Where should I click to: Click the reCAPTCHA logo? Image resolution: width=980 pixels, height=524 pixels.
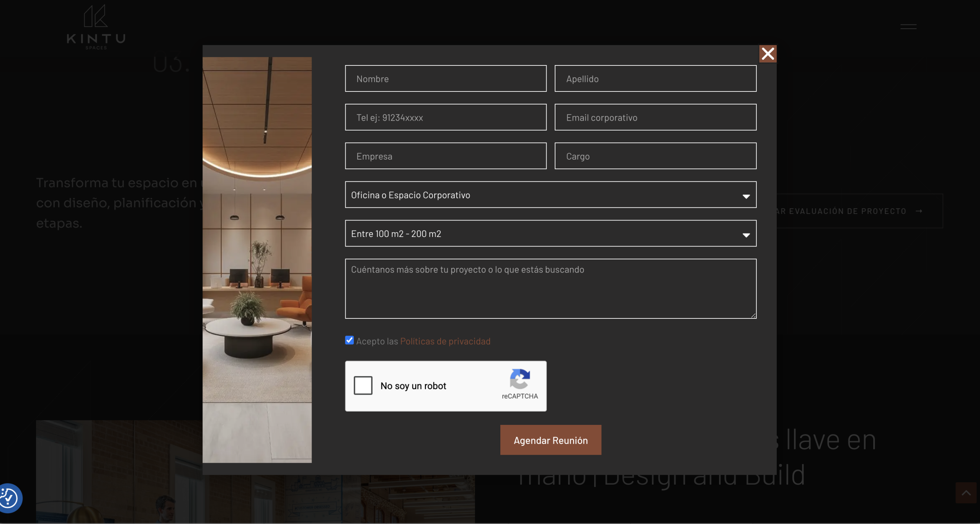pos(520,379)
